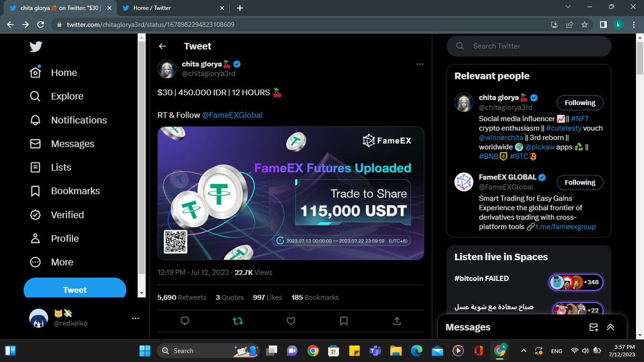Screen dimensions: 644x362
Task: Open the #cutetesty hashtag link
Action: point(565,128)
